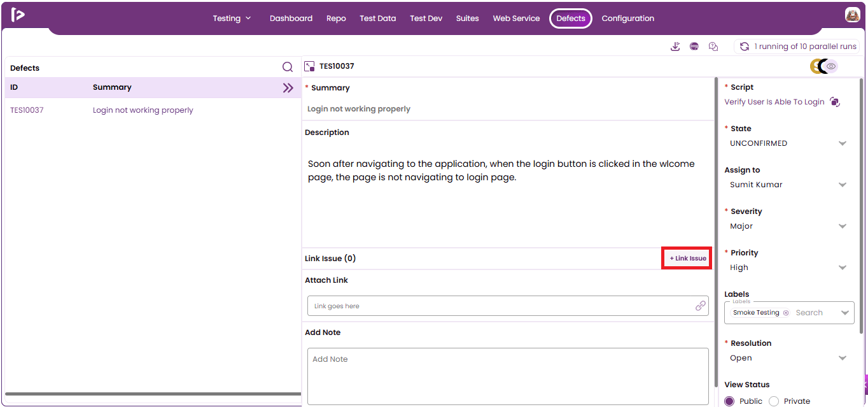The height and width of the screenshot is (407, 868).
Task: Click inside the Description text area
Action: (x=508, y=191)
